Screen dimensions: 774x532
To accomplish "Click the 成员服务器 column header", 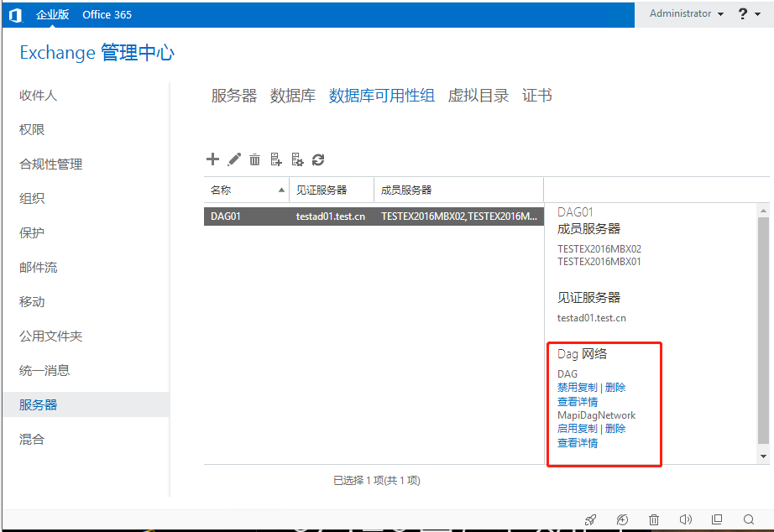I will [x=459, y=190].
